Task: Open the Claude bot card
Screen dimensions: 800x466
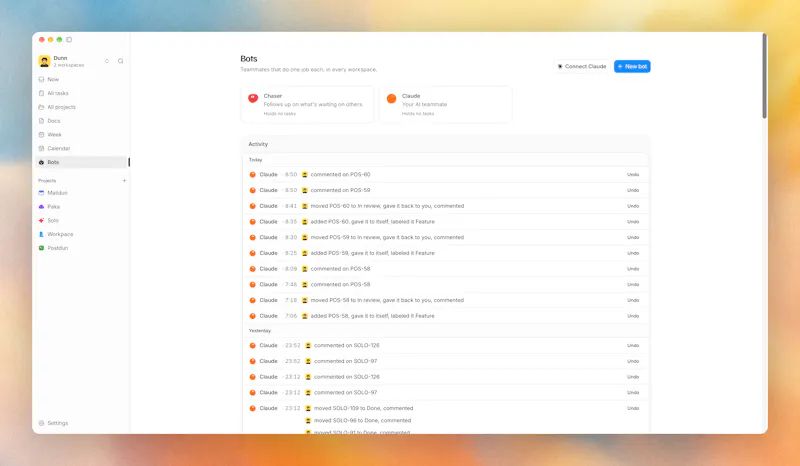Action: [x=445, y=104]
